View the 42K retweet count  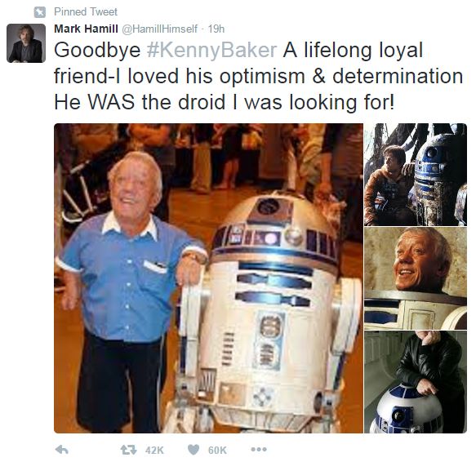click(154, 450)
